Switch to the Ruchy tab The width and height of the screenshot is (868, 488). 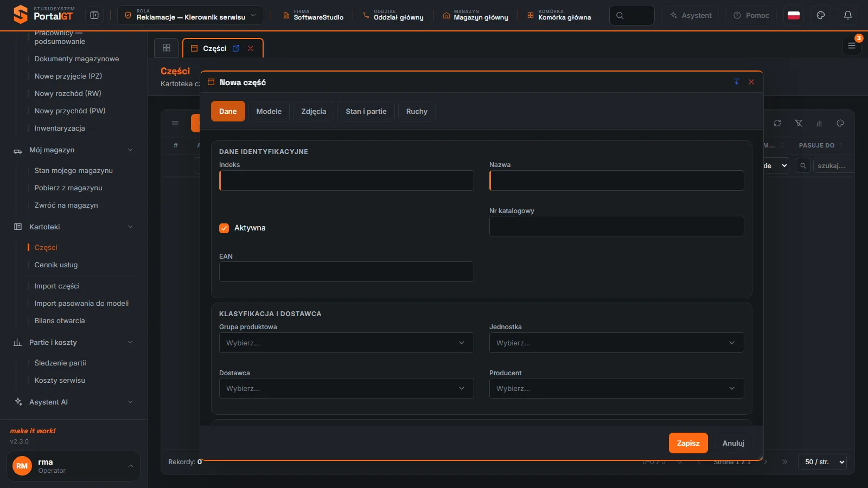[417, 111]
